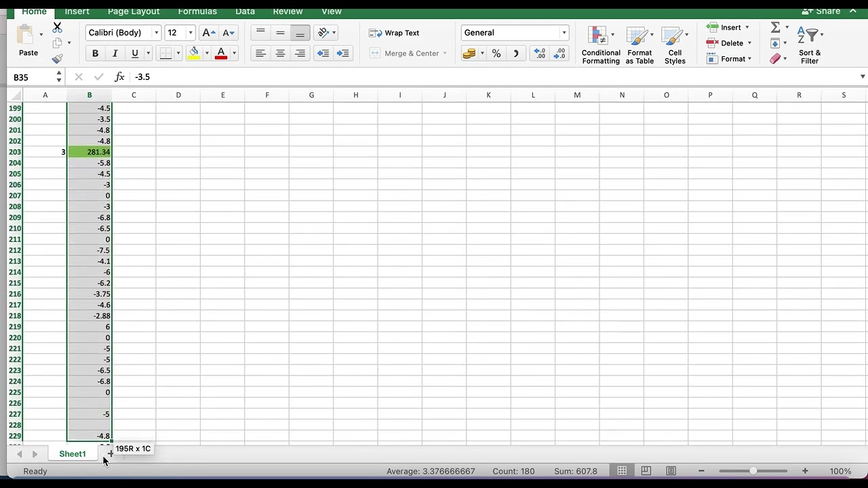The width and height of the screenshot is (868, 488).
Task: Set bottom vertical alignment
Action: point(300,33)
